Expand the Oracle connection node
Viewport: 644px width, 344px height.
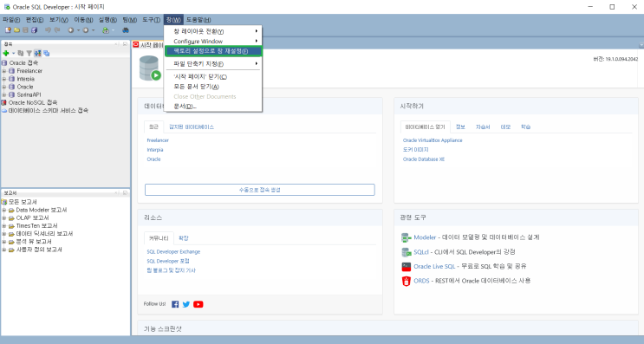4,87
